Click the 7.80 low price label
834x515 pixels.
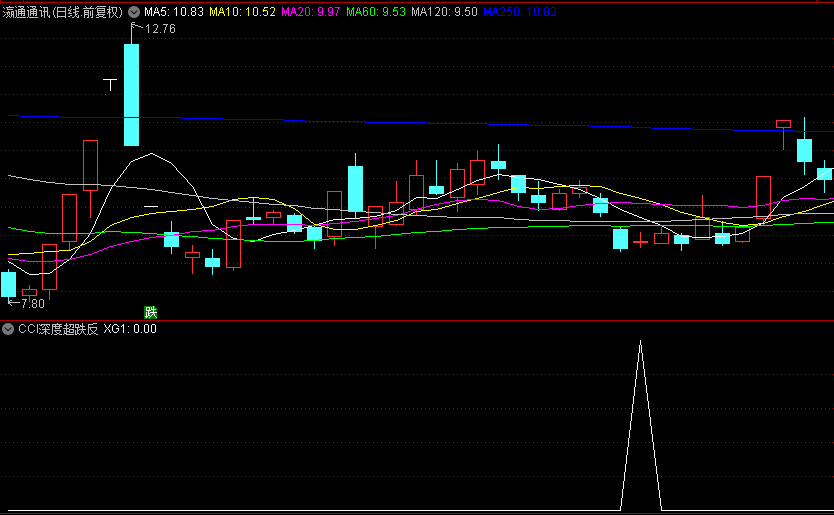[32, 304]
